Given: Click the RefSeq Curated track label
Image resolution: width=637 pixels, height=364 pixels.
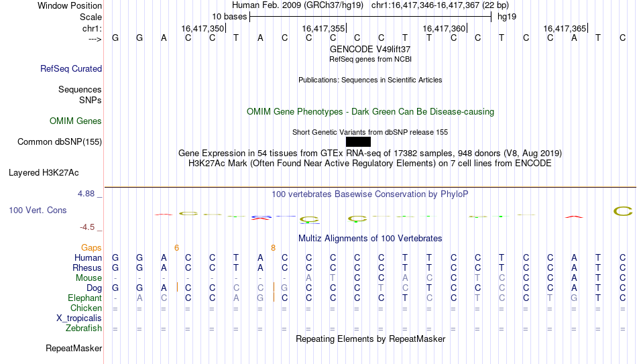Looking at the screenshot, I should 70,68.
